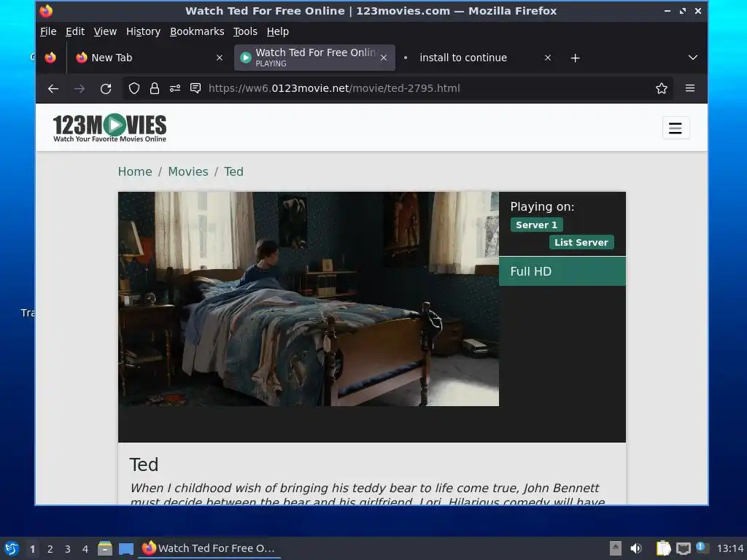Choose the Full HD option
The image size is (747, 560).
pos(562,271)
